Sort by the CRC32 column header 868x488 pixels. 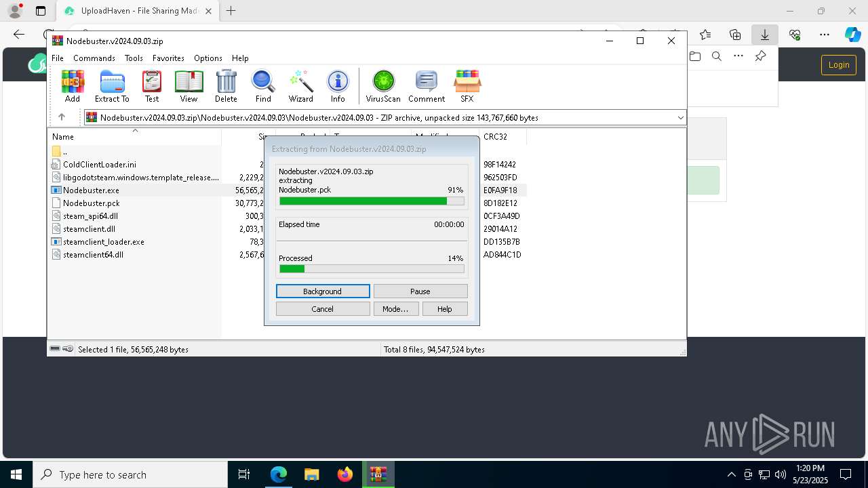coord(502,137)
